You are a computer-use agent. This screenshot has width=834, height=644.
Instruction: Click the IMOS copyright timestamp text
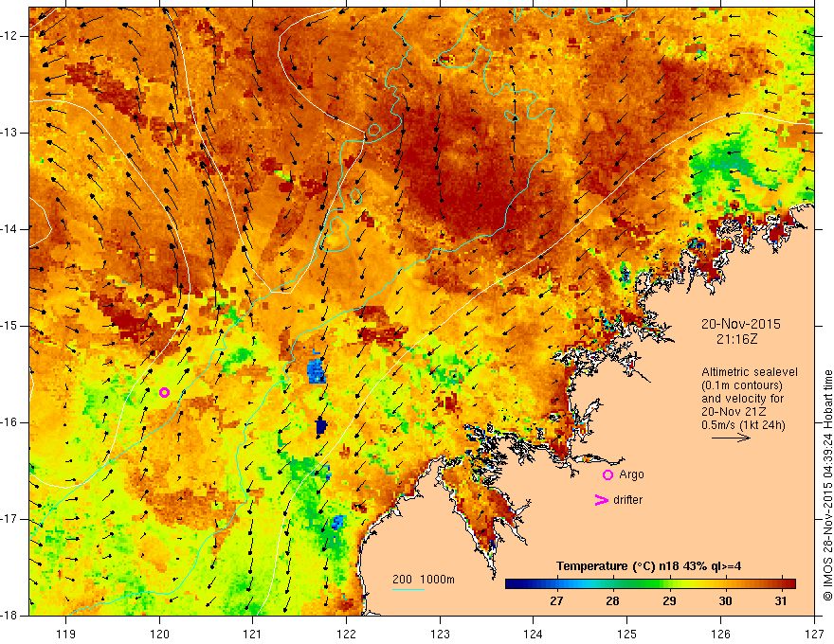(x=827, y=485)
